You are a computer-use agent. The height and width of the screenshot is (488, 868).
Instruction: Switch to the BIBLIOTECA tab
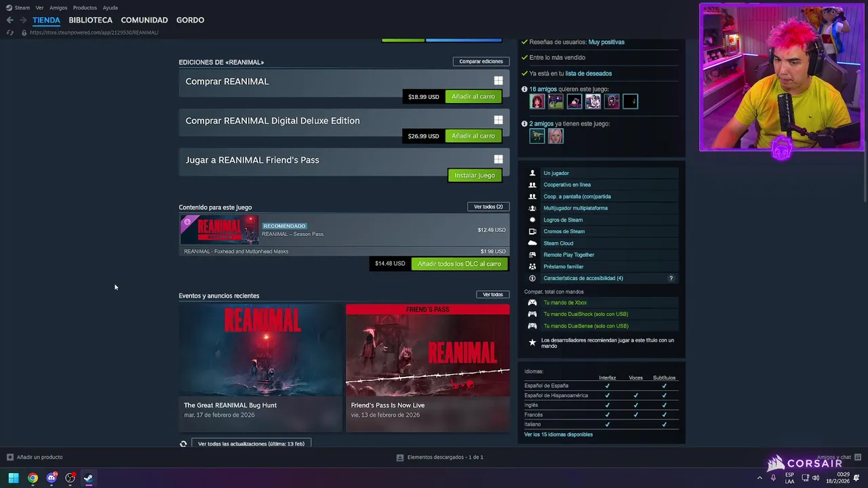[90, 20]
